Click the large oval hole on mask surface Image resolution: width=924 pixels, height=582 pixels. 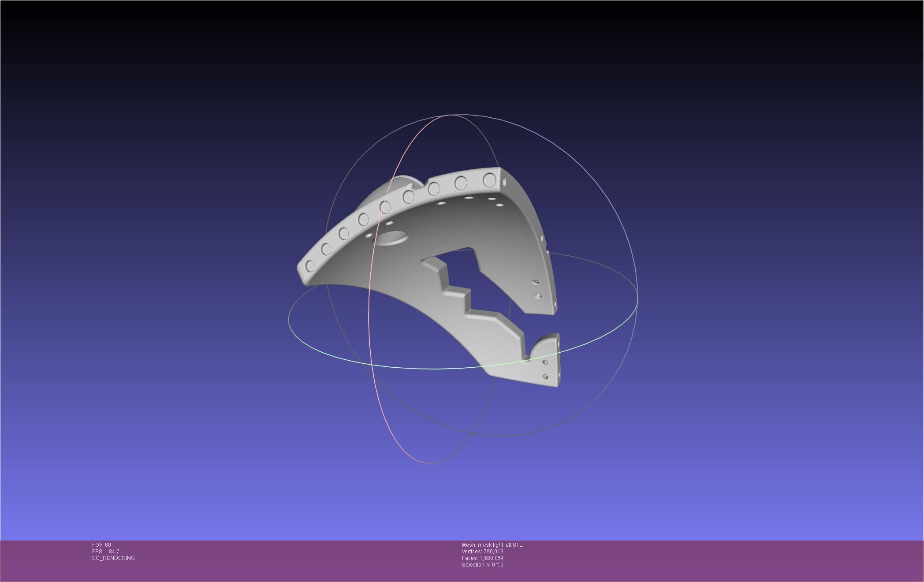[x=392, y=238]
